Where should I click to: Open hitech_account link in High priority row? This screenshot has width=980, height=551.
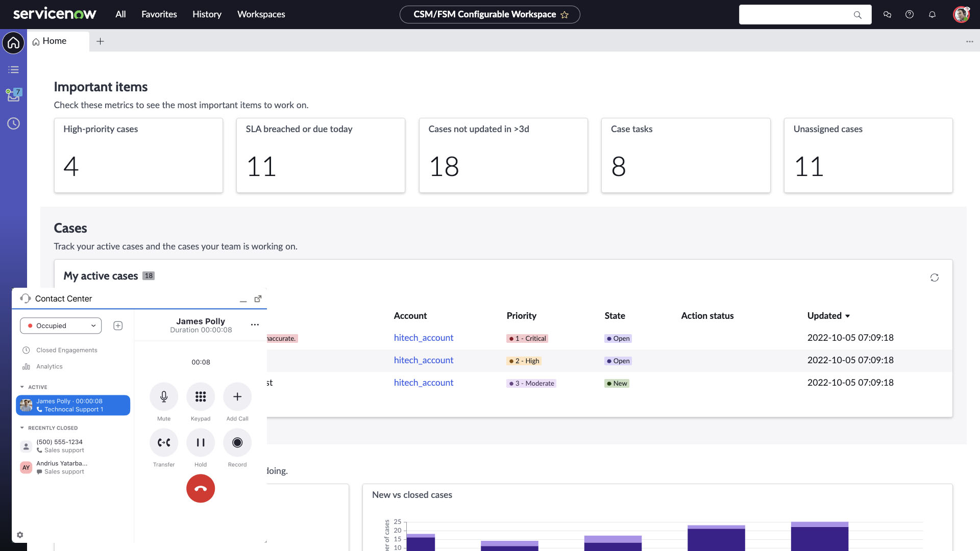[x=424, y=360]
